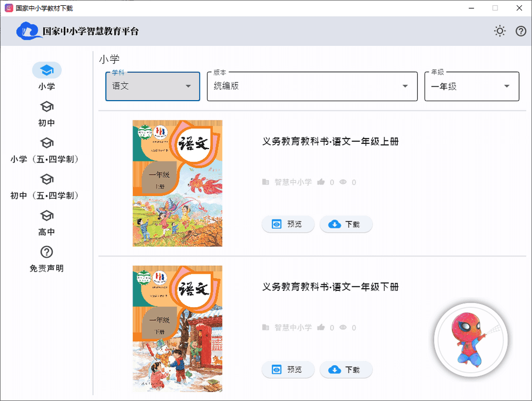Click the 初中（五·四学制）graduation cap icon
The height and width of the screenshot is (401, 532).
click(x=47, y=179)
